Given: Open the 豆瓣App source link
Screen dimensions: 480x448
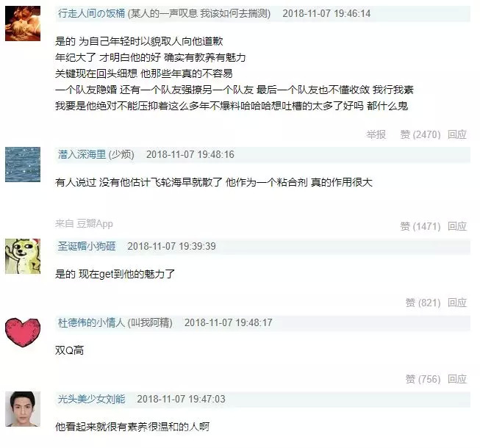Looking at the screenshot, I should click(x=95, y=224).
